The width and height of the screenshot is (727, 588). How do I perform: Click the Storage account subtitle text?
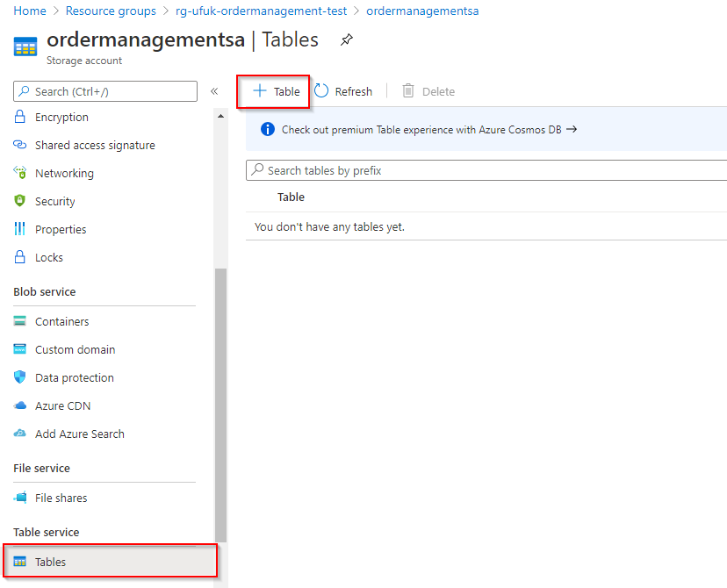point(84,61)
